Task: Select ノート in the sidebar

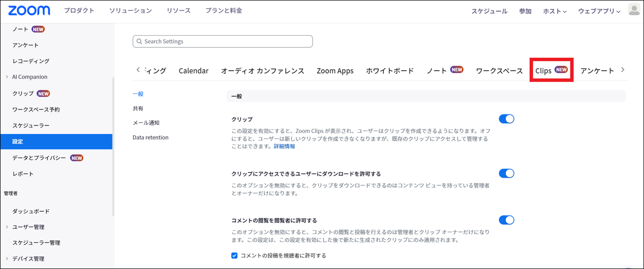Action: click(21, 29)
